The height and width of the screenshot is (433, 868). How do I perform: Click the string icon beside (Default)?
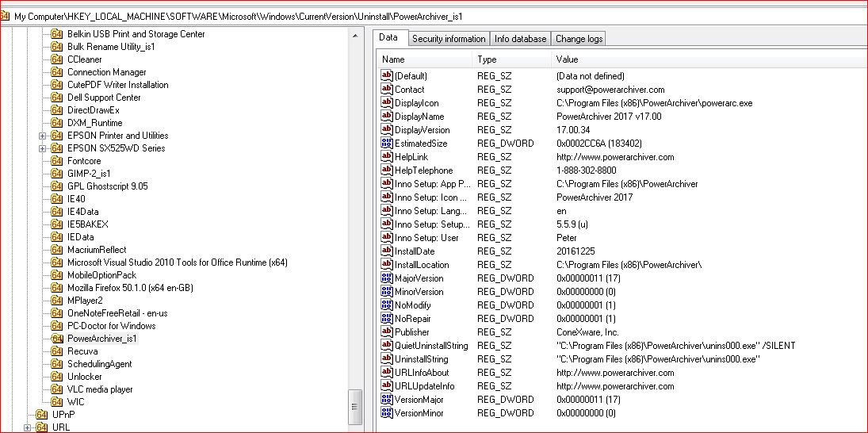coord(387,76)
